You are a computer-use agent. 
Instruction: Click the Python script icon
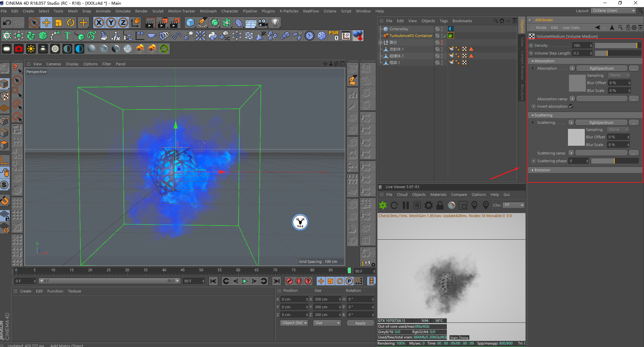click(x=213, y=36)
